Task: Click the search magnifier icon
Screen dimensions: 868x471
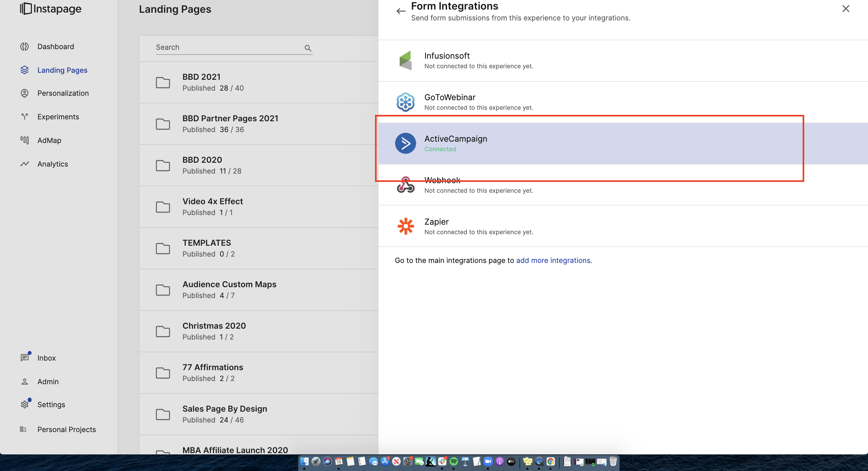Action: pyautogui.click(x=308, y=48)
